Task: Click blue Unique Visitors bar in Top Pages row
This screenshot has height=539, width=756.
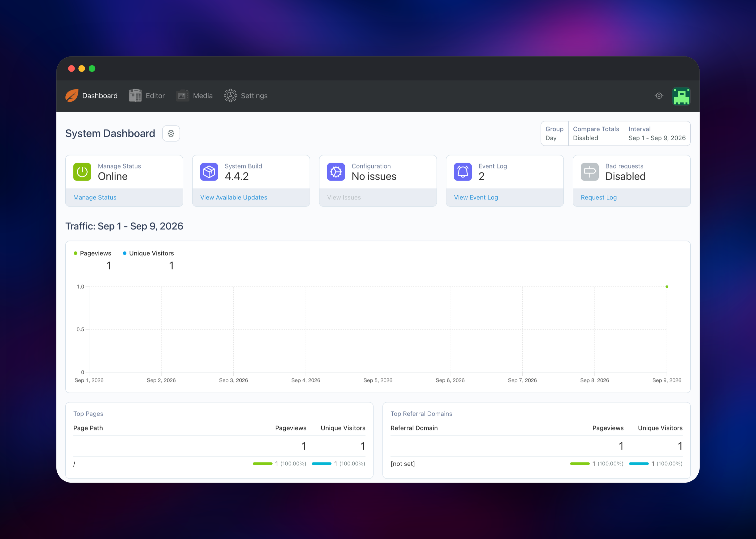Action: coord(322,464)
